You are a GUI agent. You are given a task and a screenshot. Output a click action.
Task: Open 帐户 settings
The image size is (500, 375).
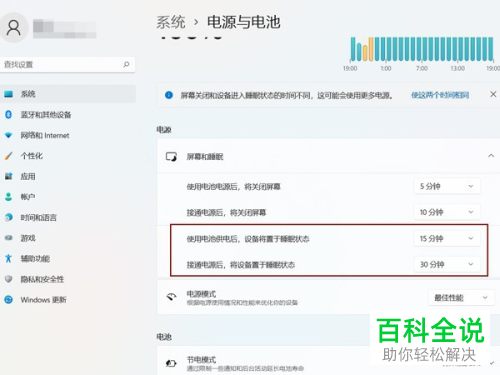coord(68,197)
